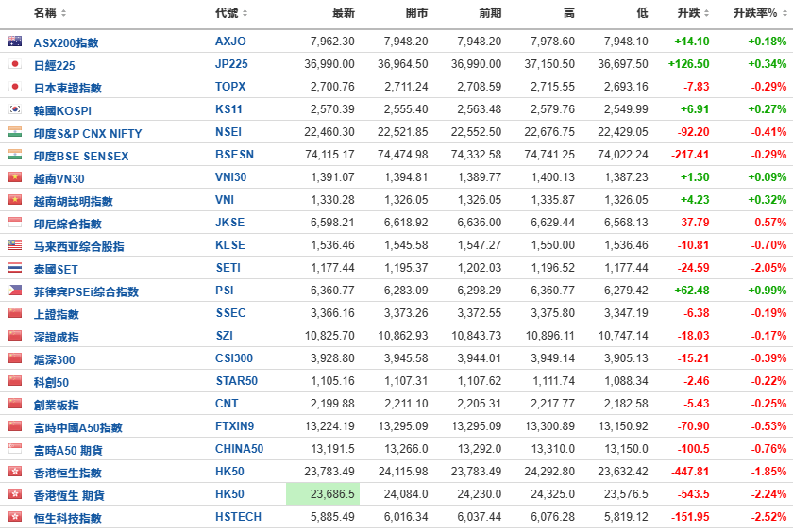Open the 科創50 link
This screenshot has width=793, height=532.
click(x=51, y=382)
